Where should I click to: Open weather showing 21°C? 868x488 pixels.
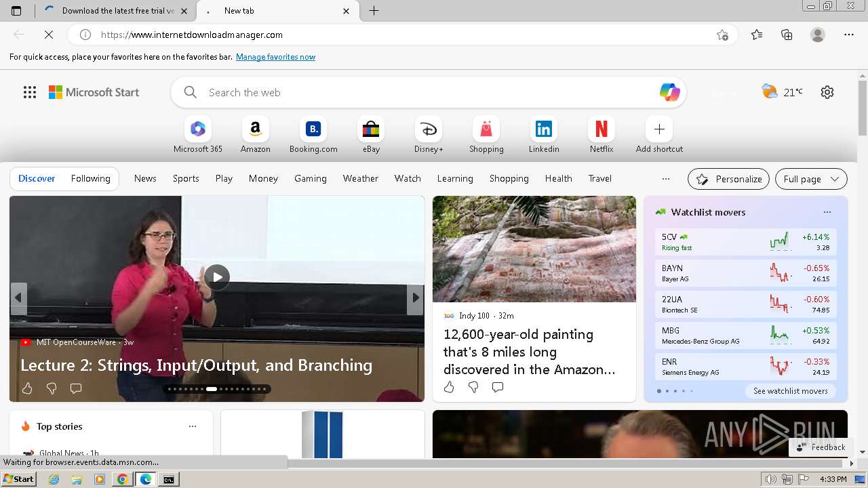point(782,92)
